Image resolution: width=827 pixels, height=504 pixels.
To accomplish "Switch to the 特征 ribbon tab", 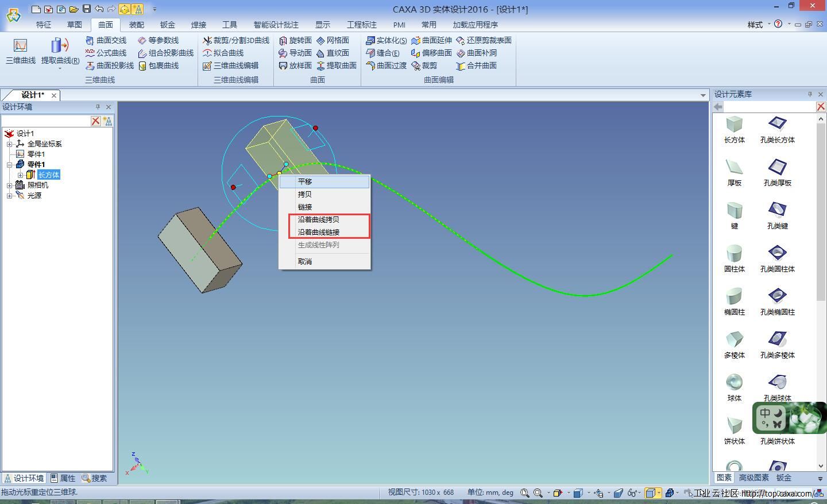I will click(x=44, y=25).
